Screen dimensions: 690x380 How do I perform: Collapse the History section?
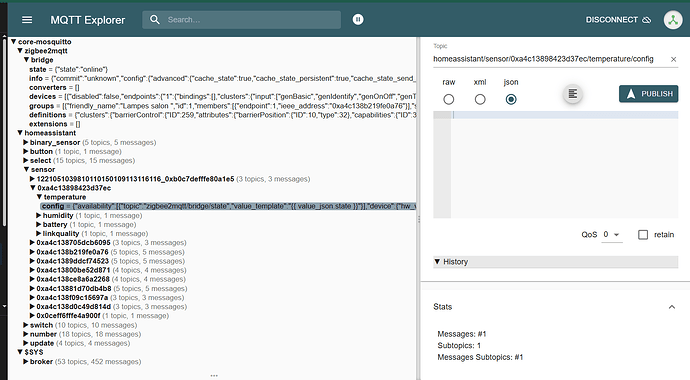(555, 262)
